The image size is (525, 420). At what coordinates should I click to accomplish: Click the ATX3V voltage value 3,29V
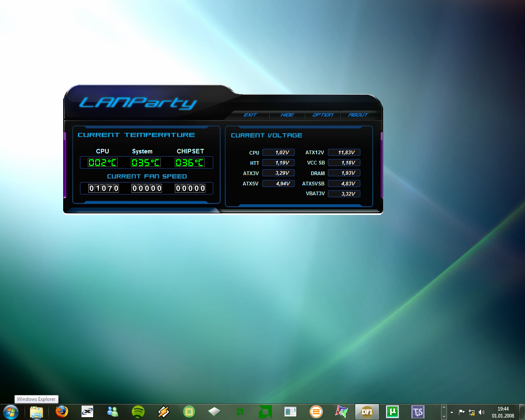(x=278, y=173)
